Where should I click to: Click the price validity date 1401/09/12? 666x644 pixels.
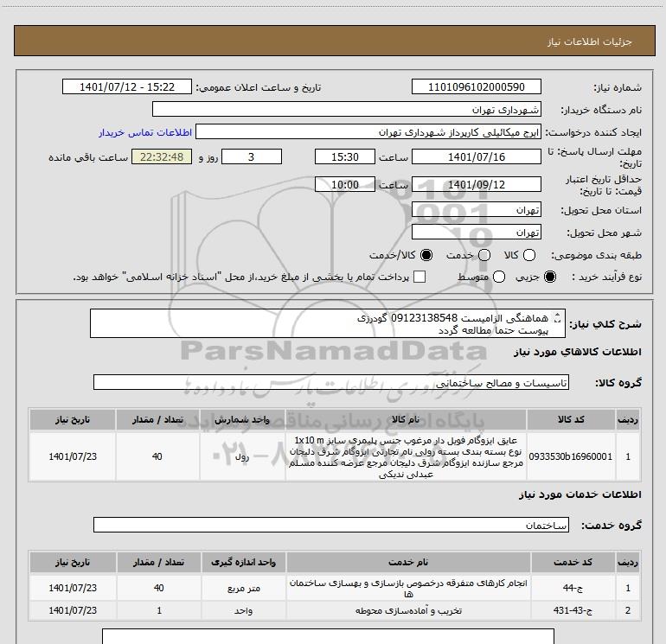pos(476,184)
